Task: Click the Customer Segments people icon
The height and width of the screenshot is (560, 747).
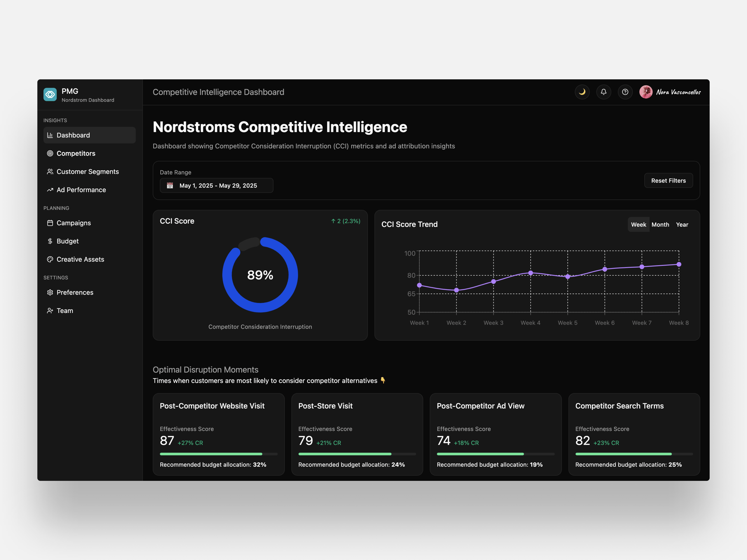Action: point(50,171)
